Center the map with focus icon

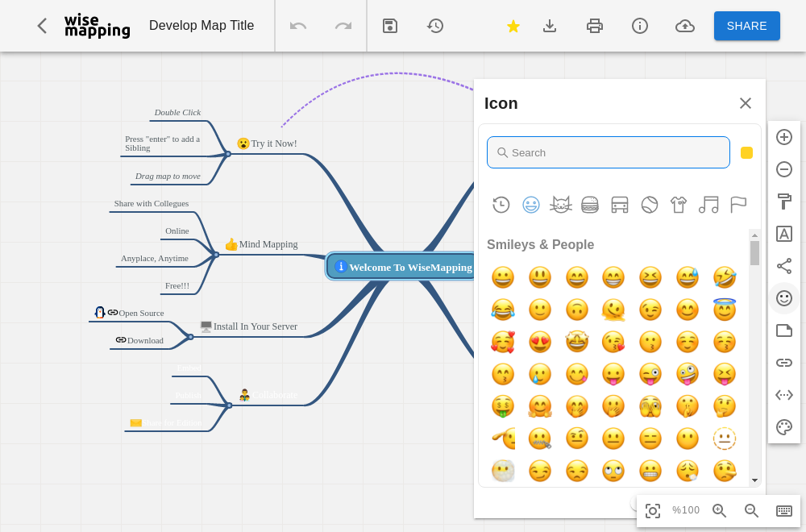(x=653, y=510)
